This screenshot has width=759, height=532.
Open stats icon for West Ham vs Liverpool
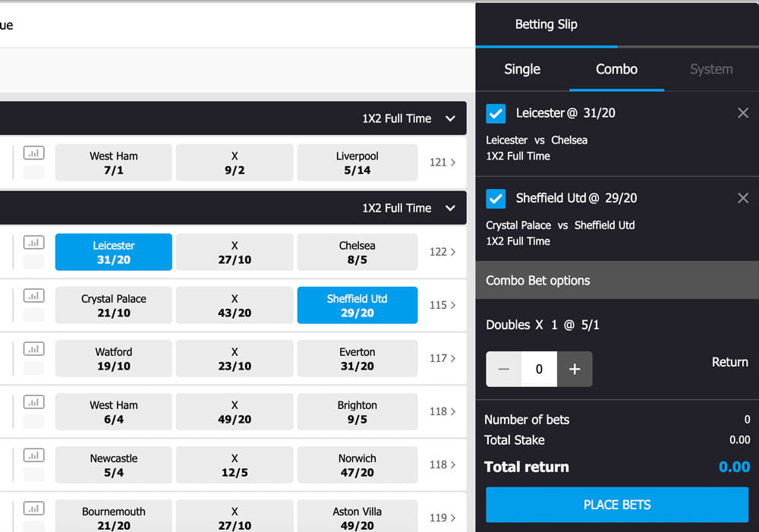click(x=34, y=153)
